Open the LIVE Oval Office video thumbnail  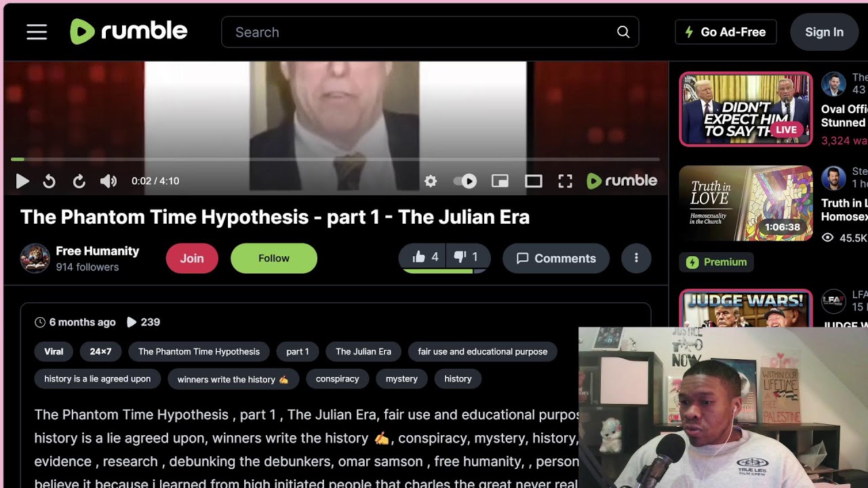coord(746,109)
